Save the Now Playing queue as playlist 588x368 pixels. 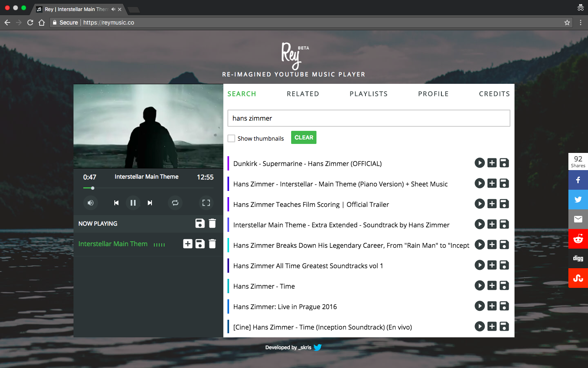200,223
